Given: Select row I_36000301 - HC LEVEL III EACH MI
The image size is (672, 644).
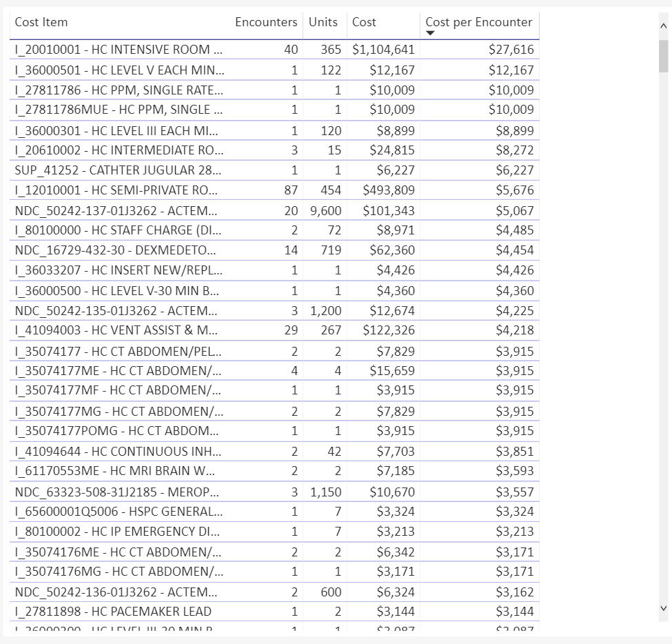Looking at the screenshot, I should tap(274, 130).
